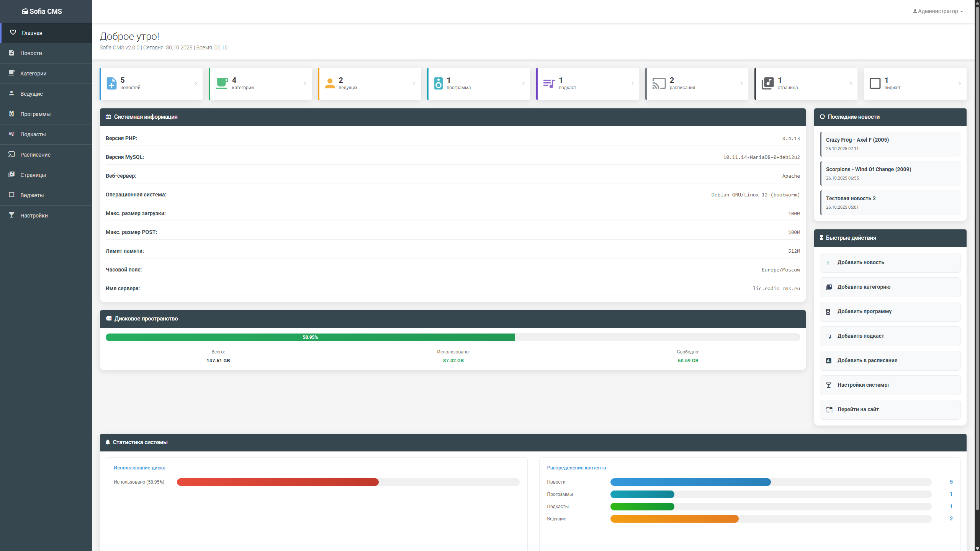Click the microphone icon on the программа card
This screenshot has width=980, height=551.
pos(439,83)
